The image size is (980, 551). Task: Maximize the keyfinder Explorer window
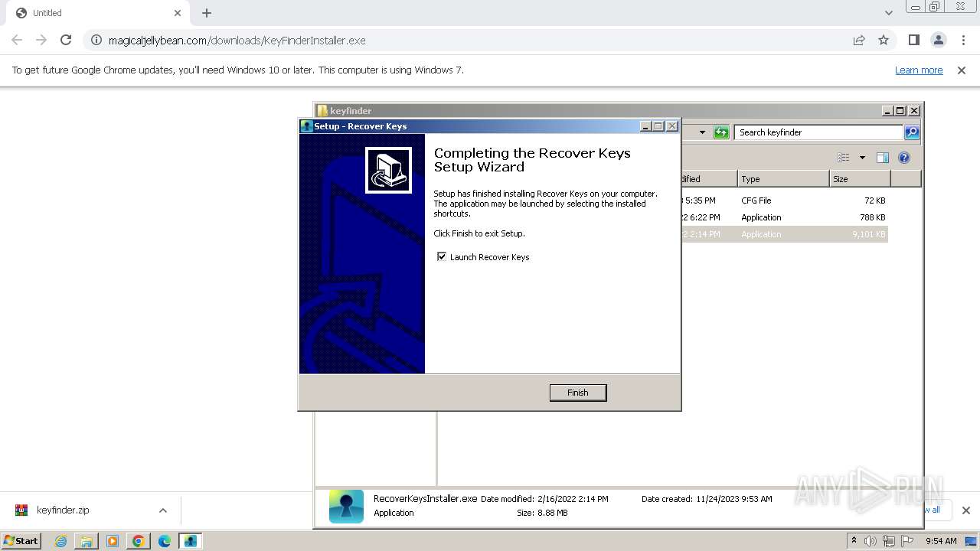click(900, 111)
